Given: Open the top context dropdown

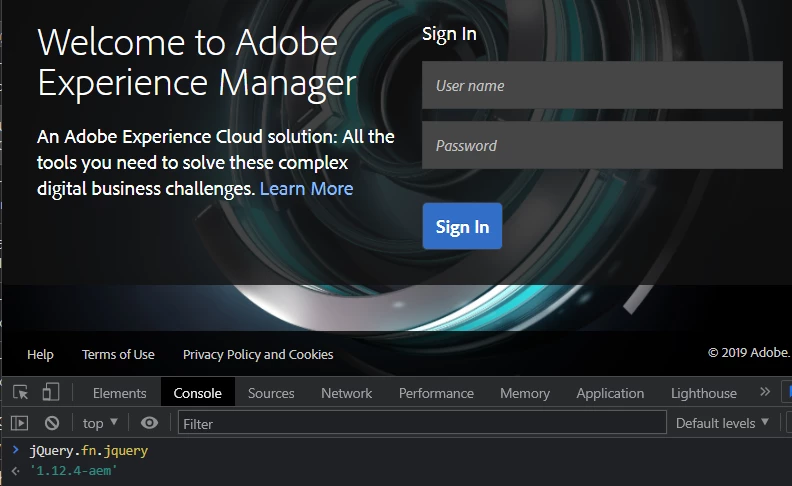Looking at the screenshot, I should (x=100, y=423).
